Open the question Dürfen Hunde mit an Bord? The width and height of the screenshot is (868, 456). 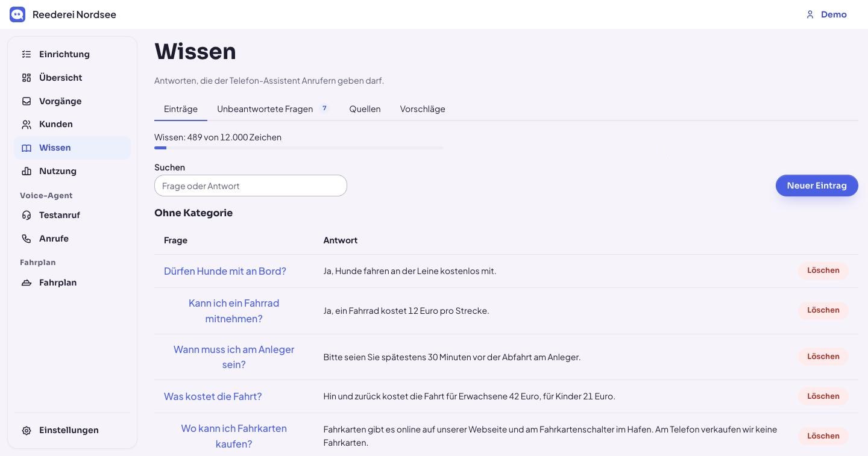[x=225, y=271]
